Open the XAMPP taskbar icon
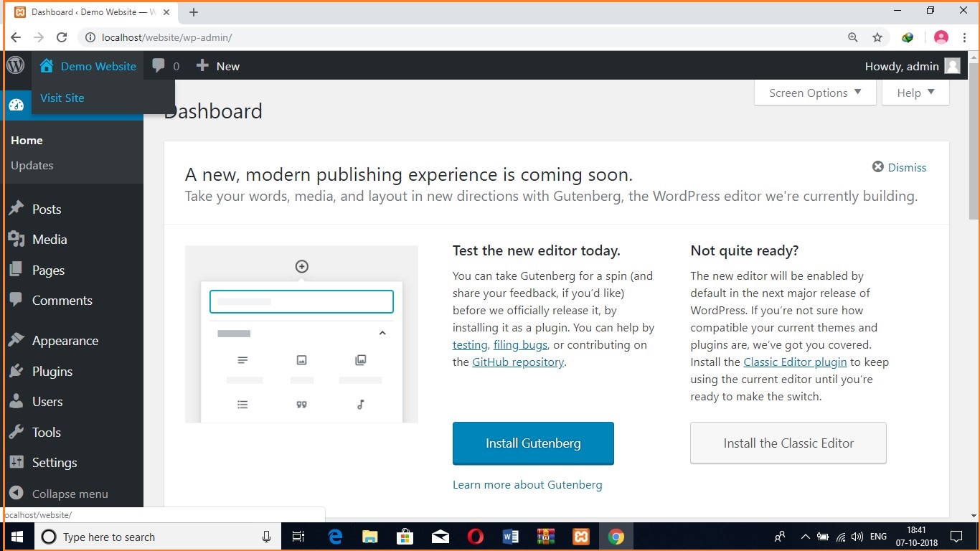 (581, 537)
